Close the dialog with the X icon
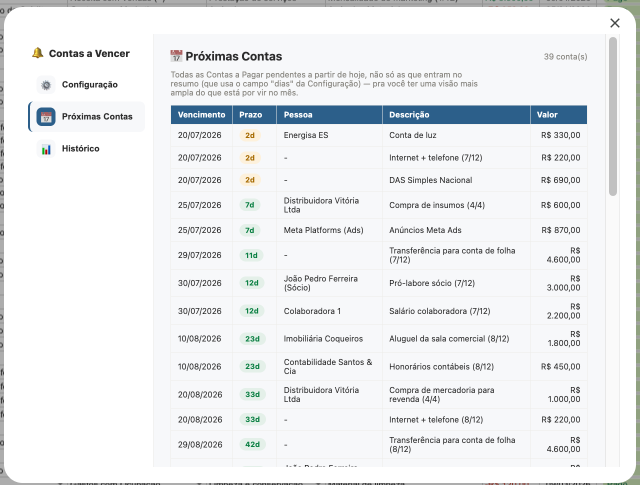 [615, 23]
